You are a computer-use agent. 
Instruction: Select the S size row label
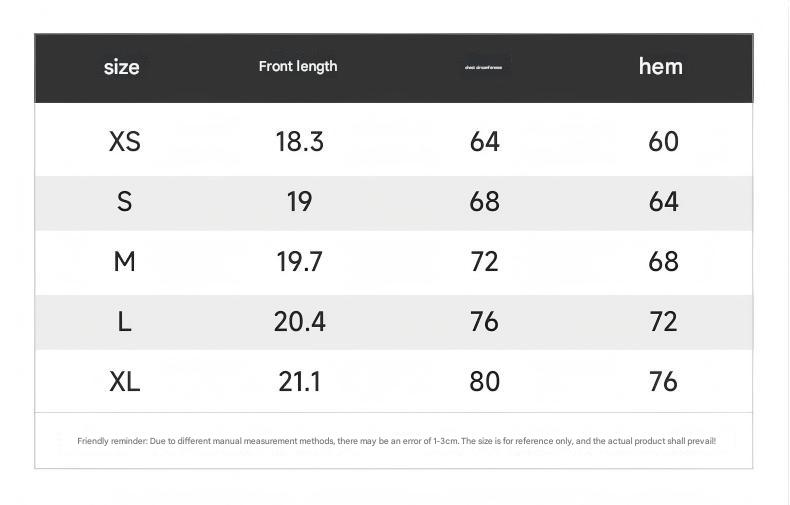click(124, 201)
